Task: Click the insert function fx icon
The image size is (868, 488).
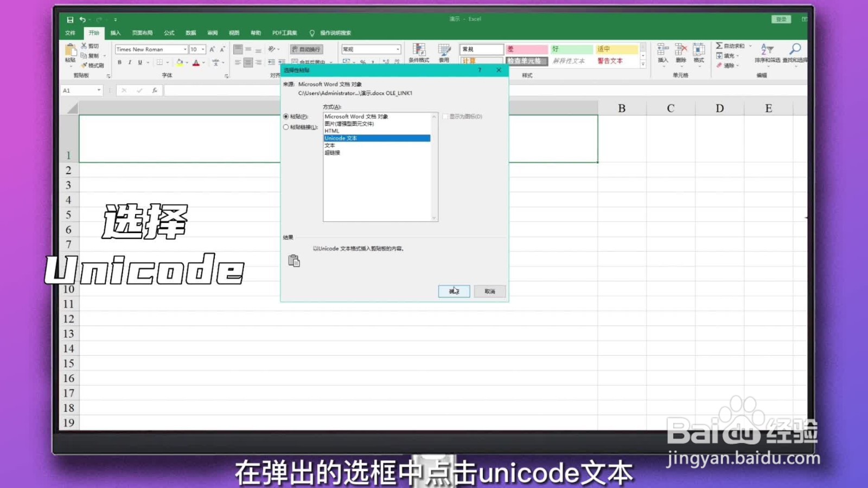Action: (x=155, y=91)
